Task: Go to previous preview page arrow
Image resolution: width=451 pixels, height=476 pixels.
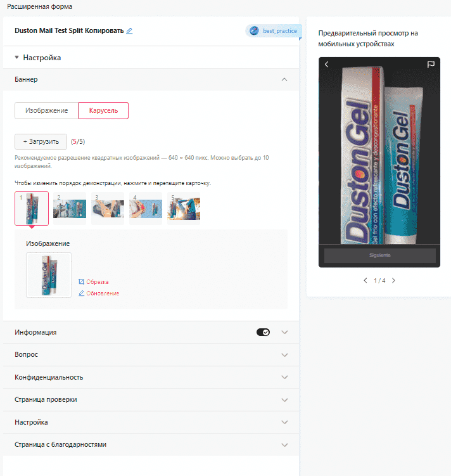Action: tap(365, 280)
